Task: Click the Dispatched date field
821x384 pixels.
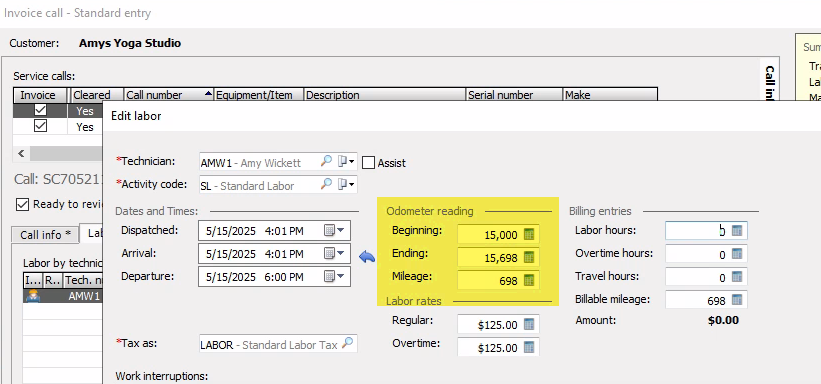Action: tap(274, 231)
